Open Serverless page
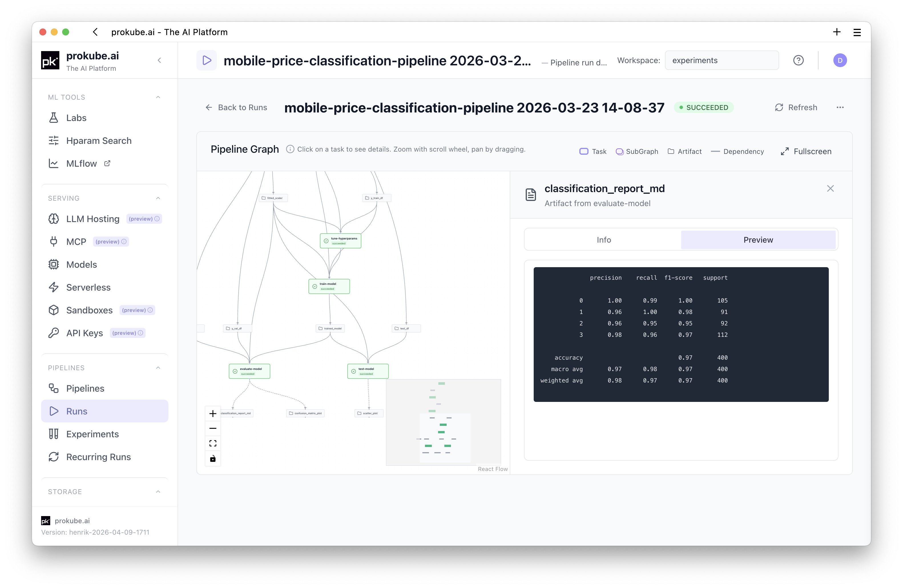Image resolution: width=903 pixels, height=588 pixels. point(104,287)
